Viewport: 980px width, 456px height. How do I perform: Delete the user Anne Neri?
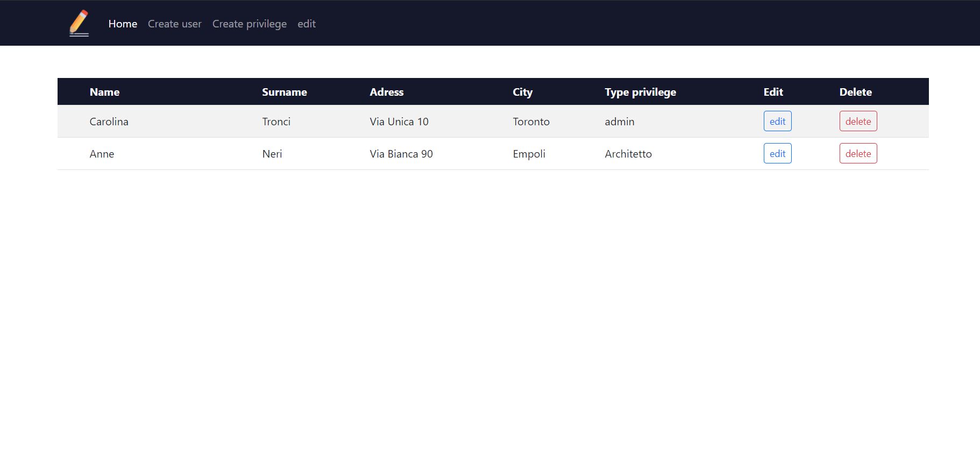(x=858, y=153)
